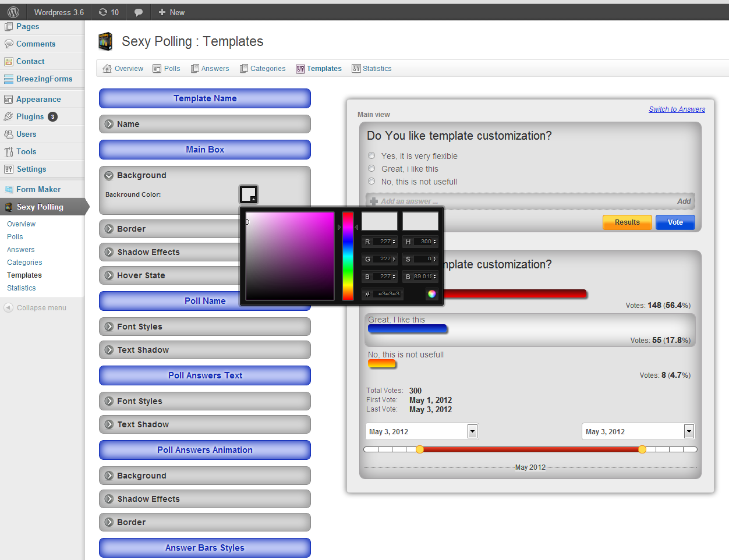Click the orange Results button
Viewport: 729px width, 560px height.
[x=627, y=222]
